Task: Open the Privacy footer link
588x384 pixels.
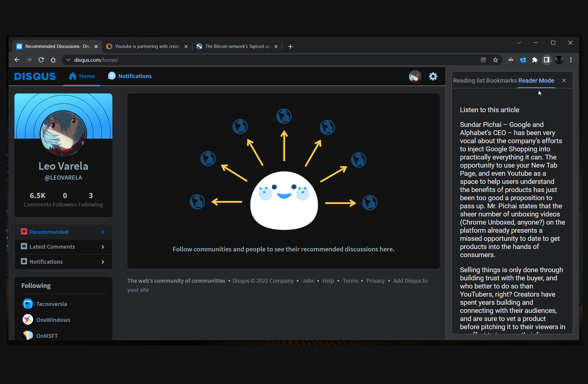Action: [x=375, y=281]
